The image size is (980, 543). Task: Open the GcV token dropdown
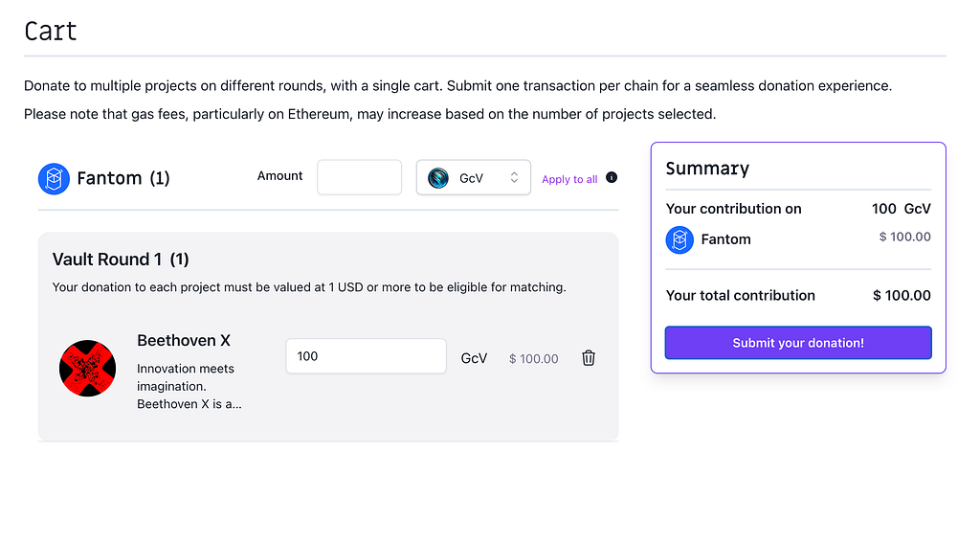point(474,178)
